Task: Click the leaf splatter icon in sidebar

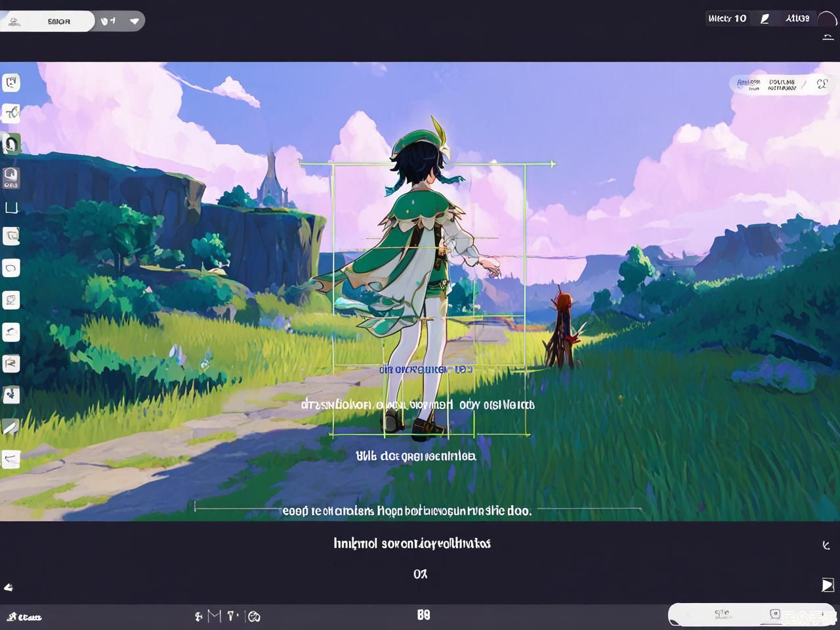Action: pos(11,395)
